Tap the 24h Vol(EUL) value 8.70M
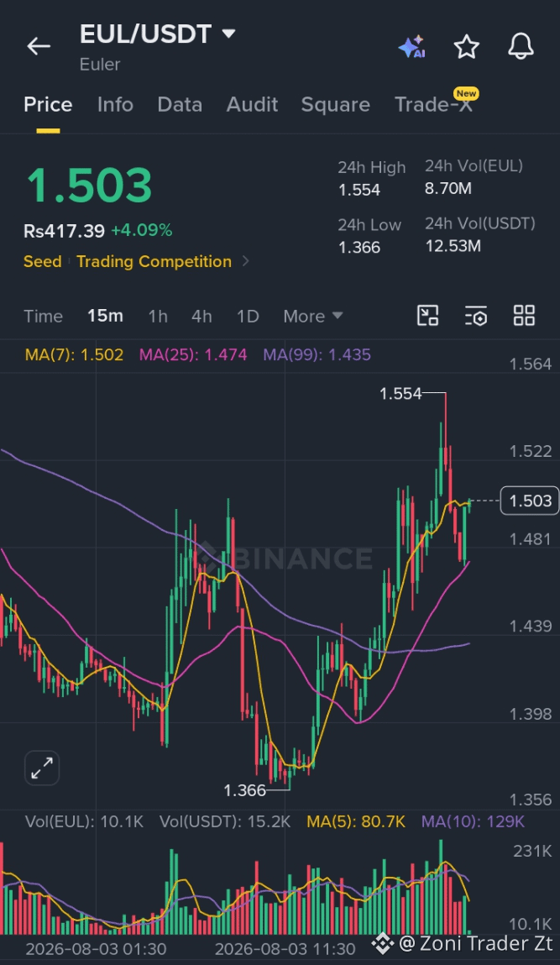Screen dimensions: 560x965 click(x=448, y=187)
